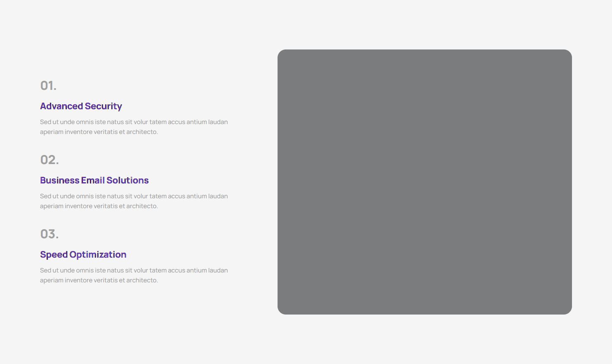Select the large gray image placeholder
This screenshot has height=364, width=612.
(424, 182)
